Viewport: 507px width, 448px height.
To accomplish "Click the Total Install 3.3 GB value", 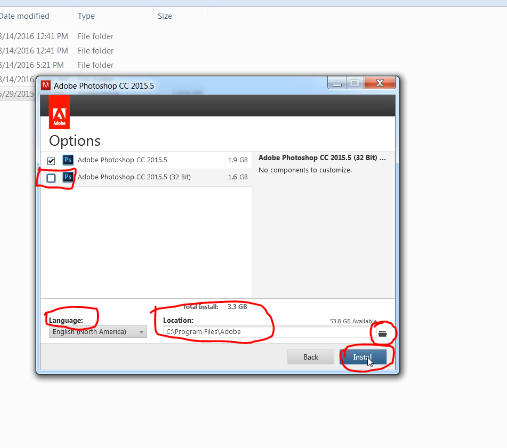I will point(237,306).
